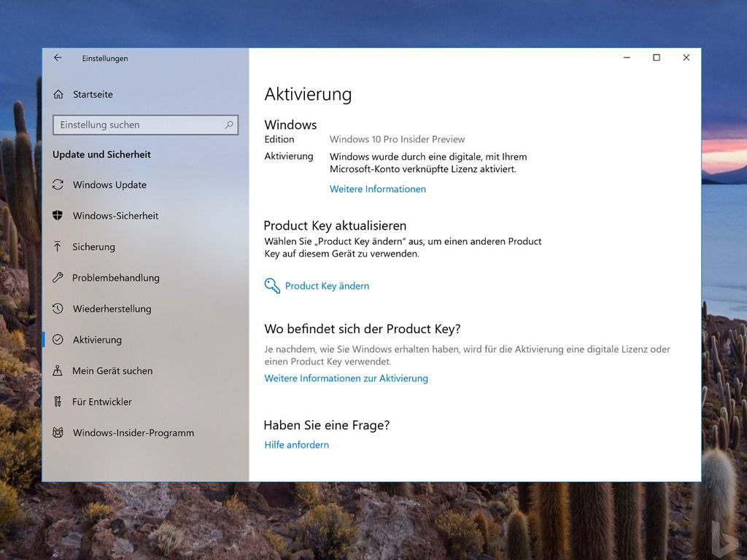This screenshot has height=560, width=747.
Task: Click the Aktivierung checkmark circle icon
Action: (x=58, y=340)
